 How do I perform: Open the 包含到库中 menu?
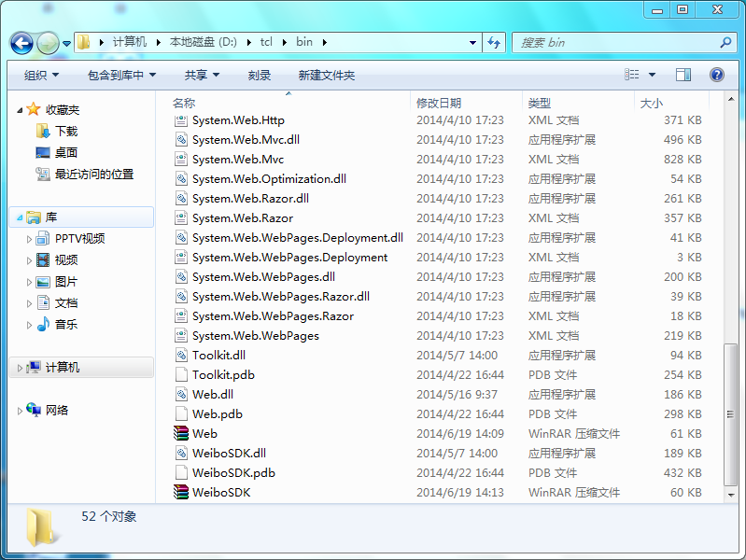pos(121,76)
